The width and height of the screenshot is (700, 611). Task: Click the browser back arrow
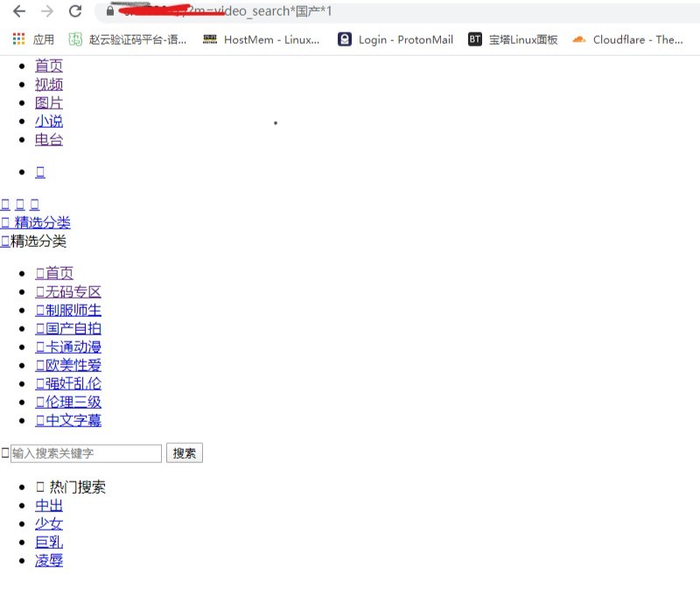(x=17, y=11)
